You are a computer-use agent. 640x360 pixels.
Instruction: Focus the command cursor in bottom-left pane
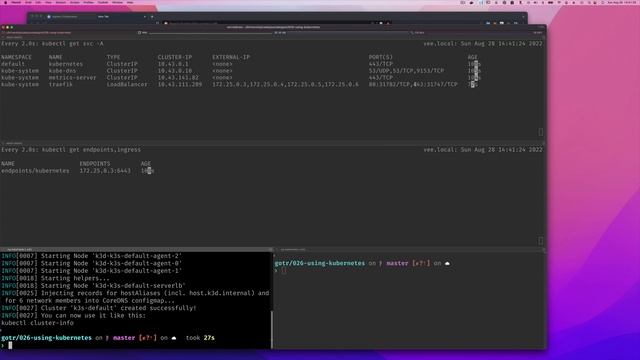click(x=10, y=345)
